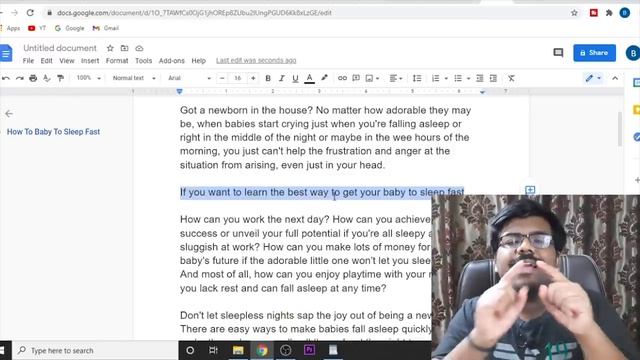Open the View menu
Viewport: 640px width, 360px height.
[67, 61]
